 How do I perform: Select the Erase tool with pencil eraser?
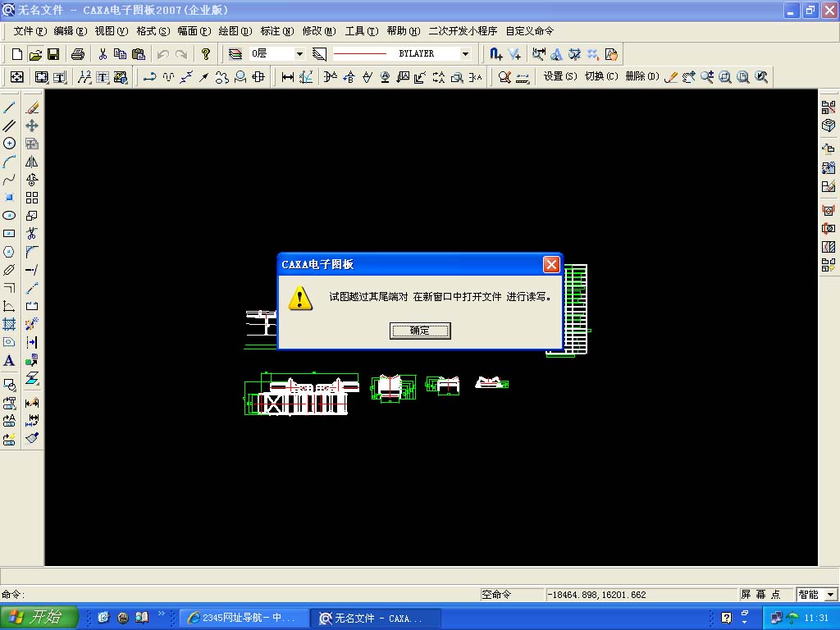pyautogui.click(x=32, y=107)
